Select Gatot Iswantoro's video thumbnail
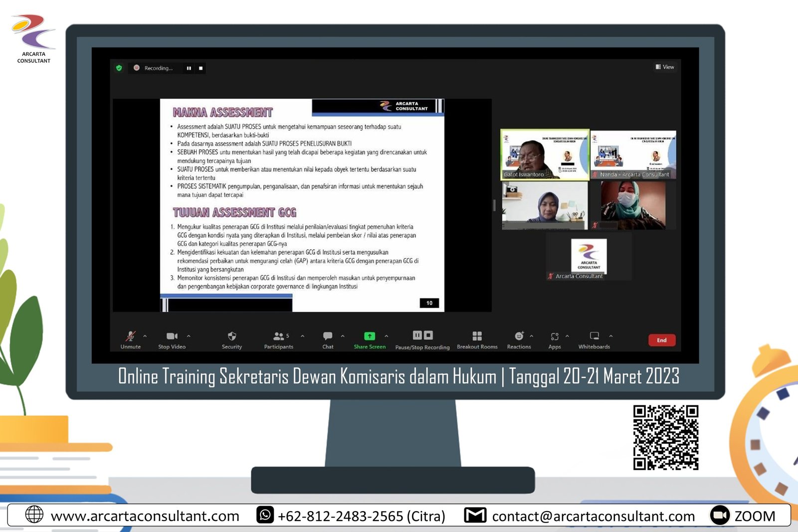 [x=545, y=155]
